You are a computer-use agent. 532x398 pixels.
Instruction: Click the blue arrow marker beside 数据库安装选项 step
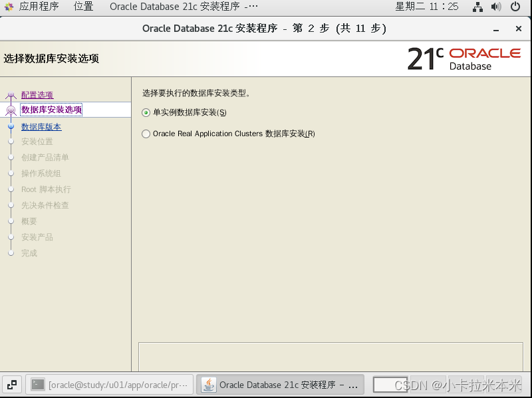[10, 111]
